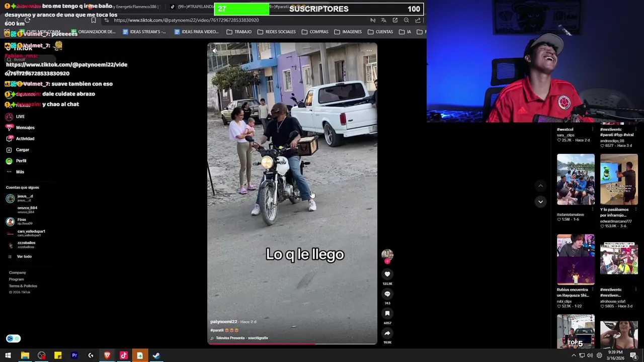Seek on the red video progress bar
644x362 pixels.
(x=292, y=344)
